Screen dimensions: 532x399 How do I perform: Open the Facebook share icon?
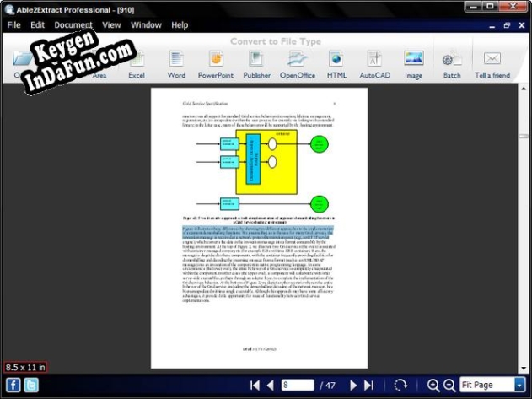click(13, 385)
